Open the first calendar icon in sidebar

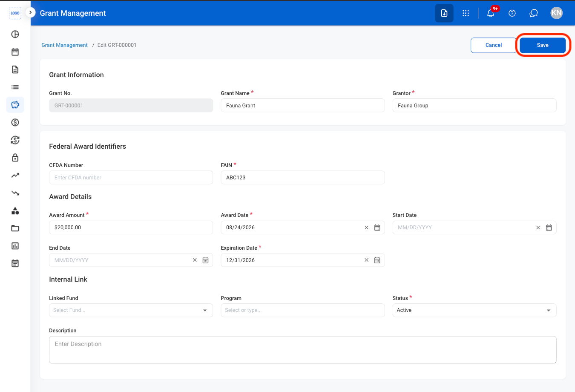coord(15,52)
